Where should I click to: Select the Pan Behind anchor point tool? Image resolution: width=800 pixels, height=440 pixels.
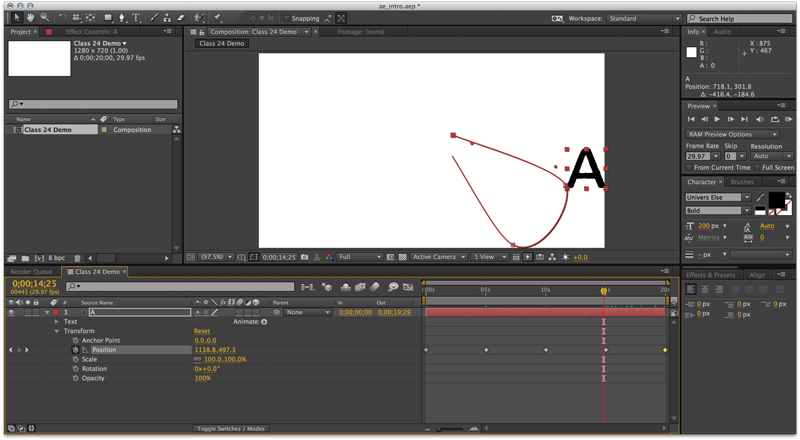pos(90,18)
